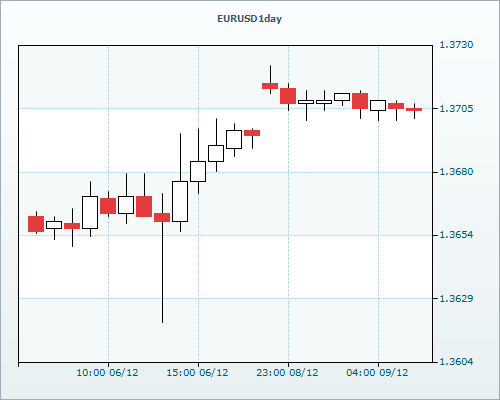Click the 1.3654 price level label
The height and width of the screenshot is (400, 500).
click(456, 235)
